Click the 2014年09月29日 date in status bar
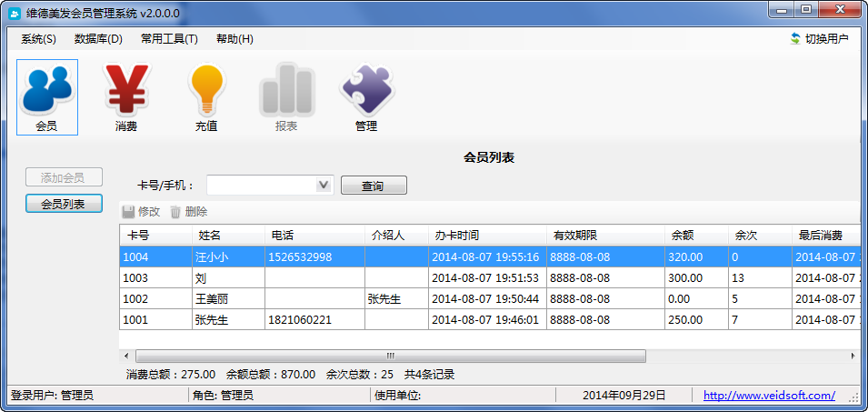The width and height of the screenshot is (868, 412). click(x=624, y=396)
